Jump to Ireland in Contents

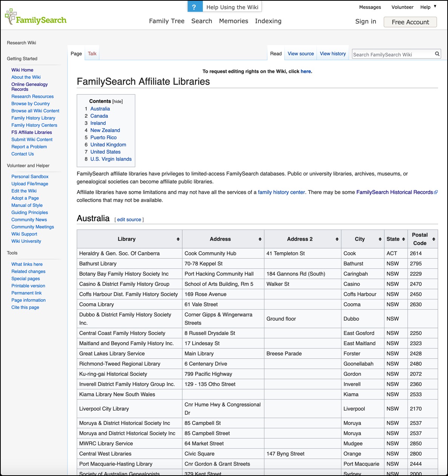(98, 123)
